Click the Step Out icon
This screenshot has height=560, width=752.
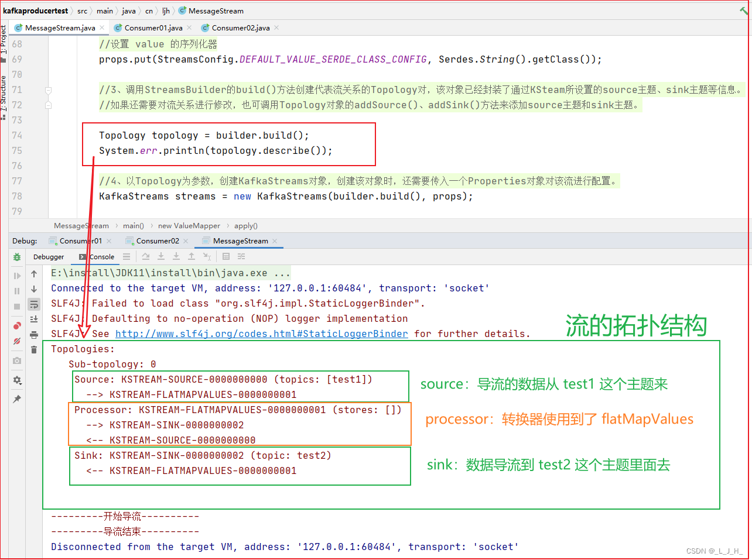(x=192, y=257)
